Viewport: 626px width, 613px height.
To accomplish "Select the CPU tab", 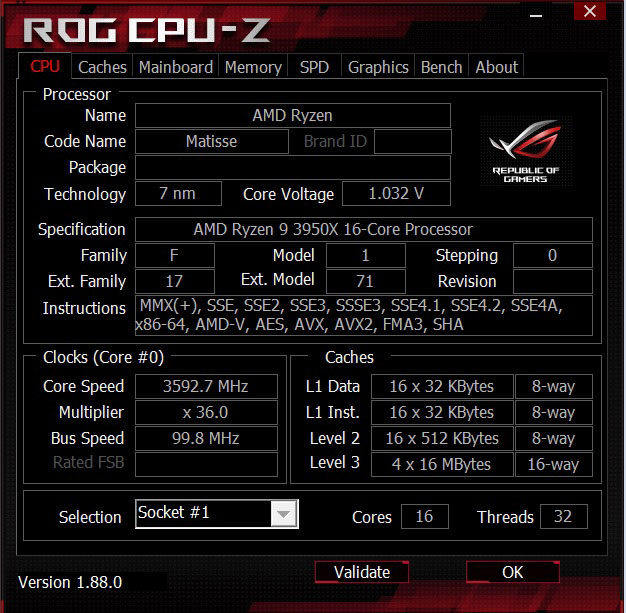I will (45, 66).
